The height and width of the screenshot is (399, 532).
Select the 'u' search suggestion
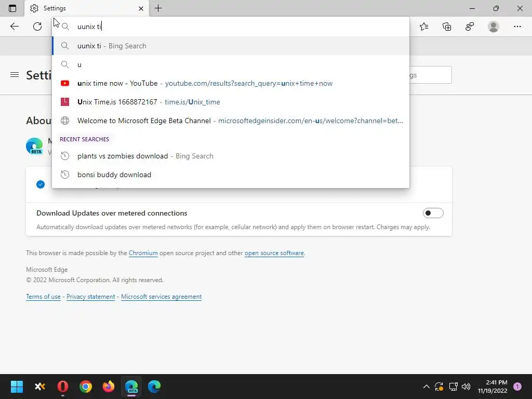tap(231, 64)
